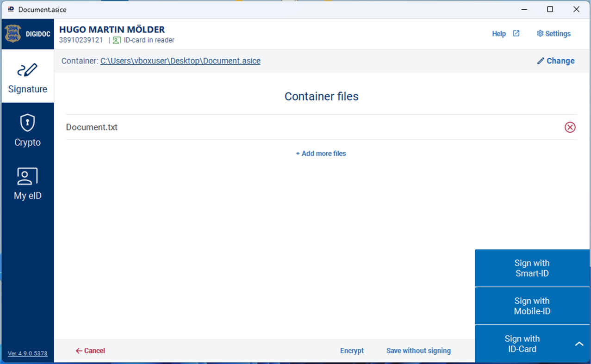591x364 pixels.
Task: Click the external link icon beside Help
Action: tap(516, 33)
